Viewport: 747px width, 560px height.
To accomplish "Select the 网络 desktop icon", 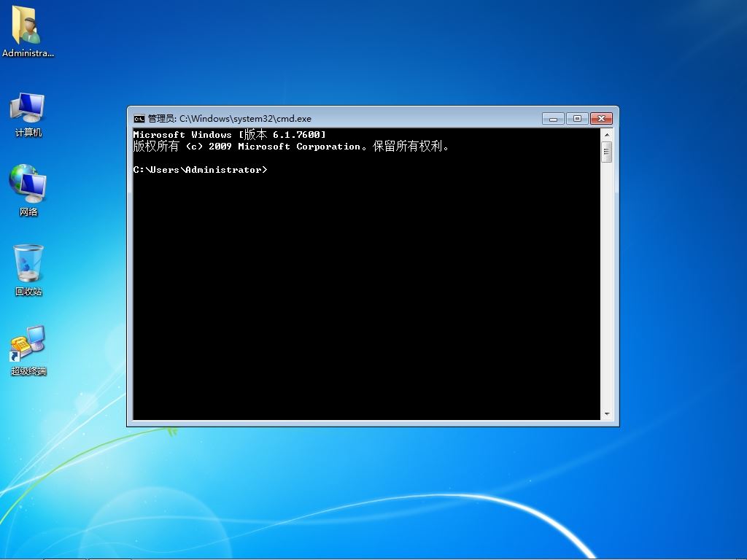I will (x=28, y=190).
